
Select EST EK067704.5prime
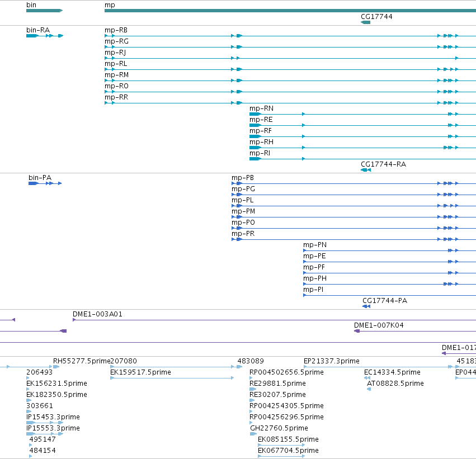[288, 451]
